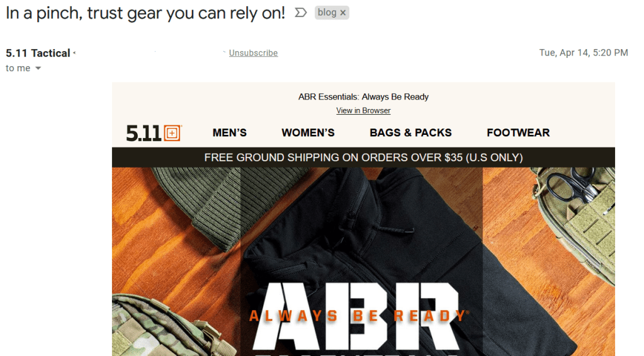The height and width of the screenshot is (356, 644).
Task: Open the WOMEN'S navigation item
Action: [308, 133]
